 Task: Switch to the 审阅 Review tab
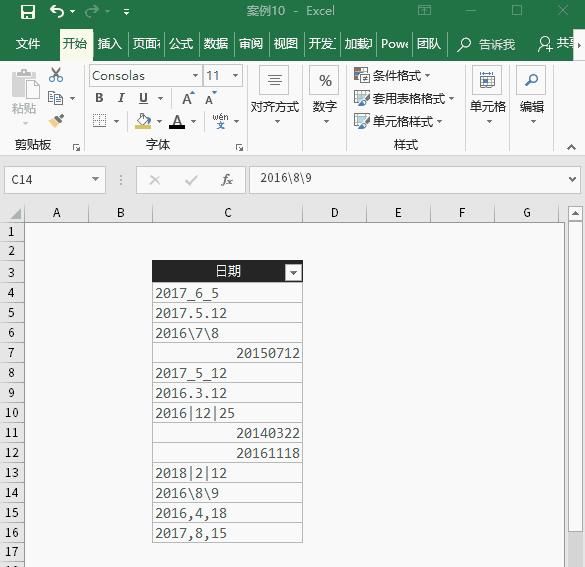(251, 44)
